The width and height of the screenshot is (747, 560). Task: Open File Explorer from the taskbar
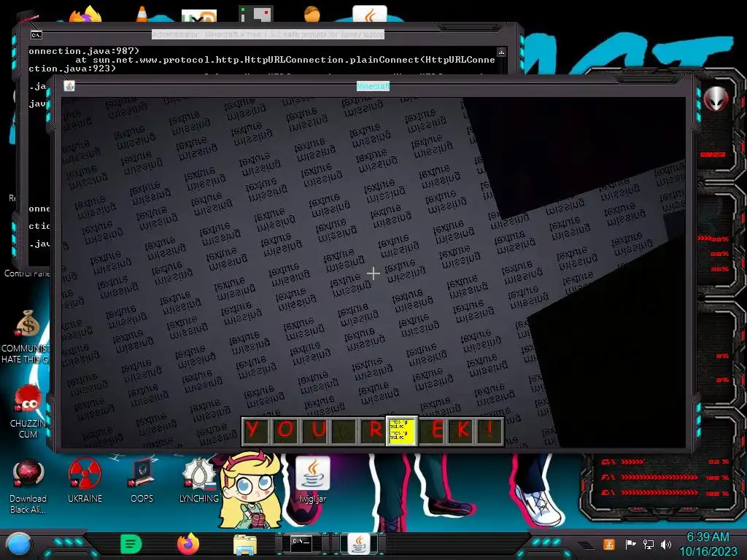click(x=245, y=545)
